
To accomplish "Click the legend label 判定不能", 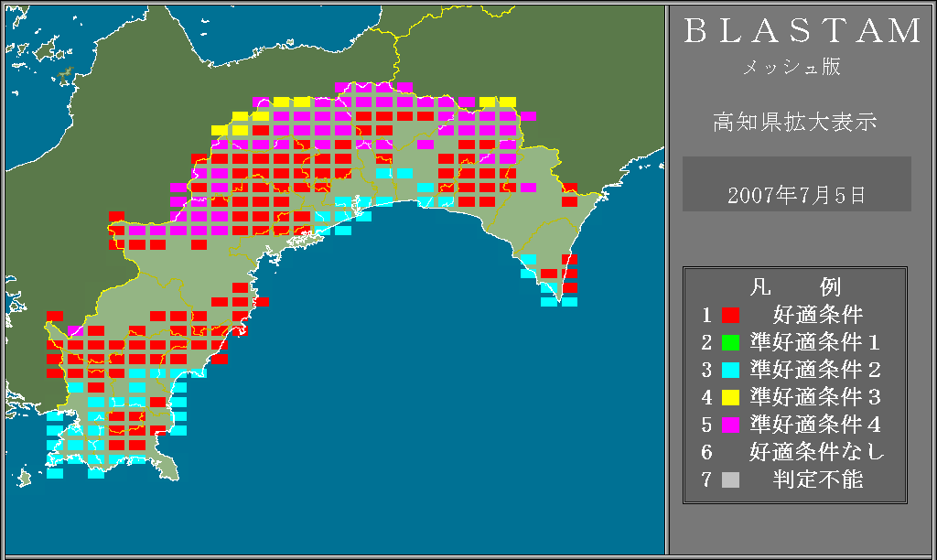I will point(818,479).
